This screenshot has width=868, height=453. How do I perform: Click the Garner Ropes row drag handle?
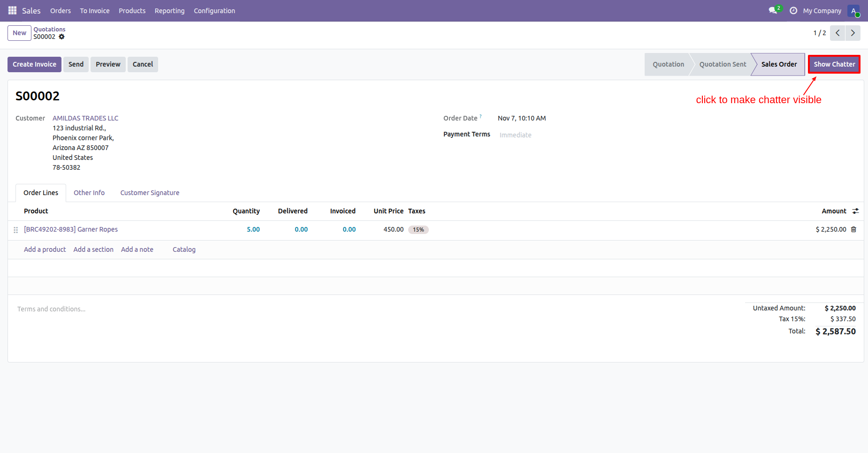(15, 230)
